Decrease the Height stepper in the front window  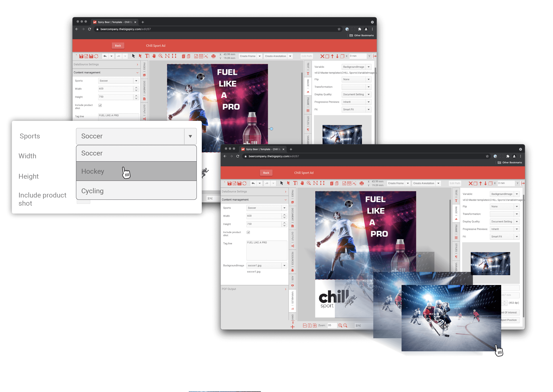284,226
